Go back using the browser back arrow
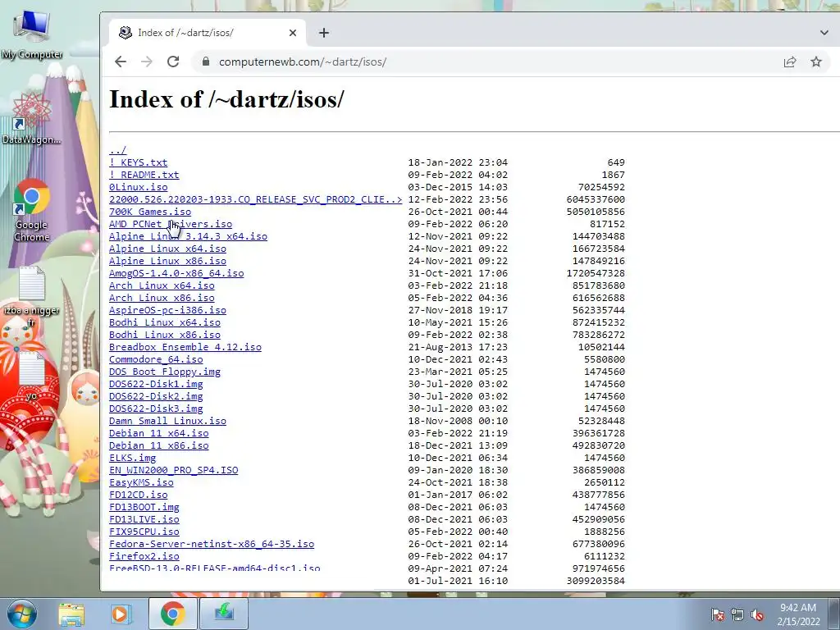The height and width of the screenshot is (630, 840). [121, 62]
